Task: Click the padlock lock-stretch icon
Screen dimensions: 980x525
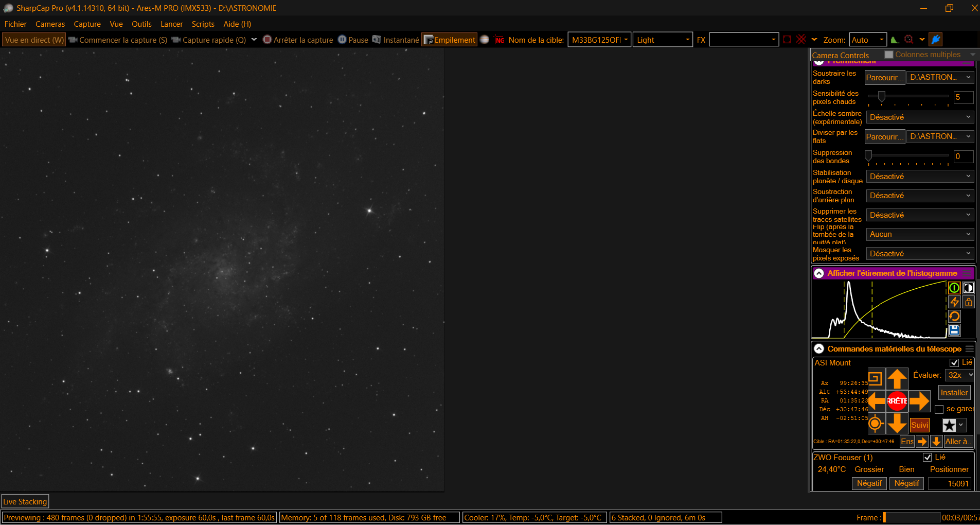Action: tap(968, 302)
